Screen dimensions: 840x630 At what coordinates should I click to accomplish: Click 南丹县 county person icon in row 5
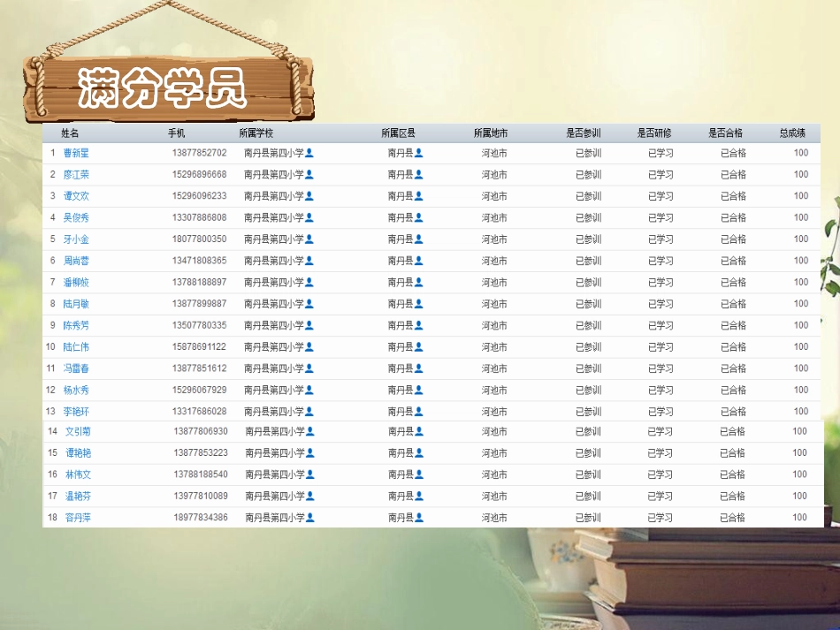(x=419, y=239)
